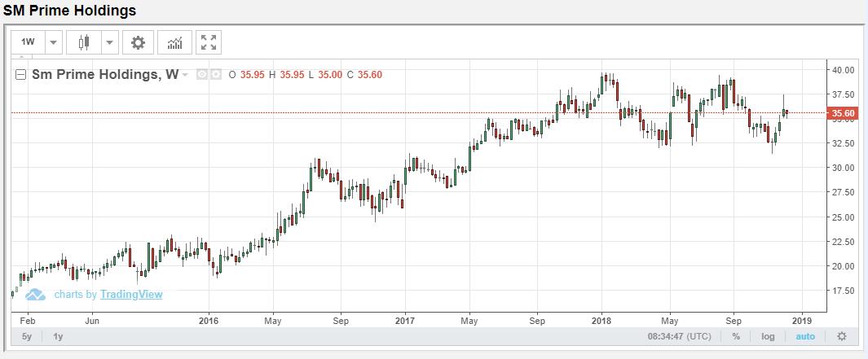Image resolution: width=868 pixels, height=359 pixels.
Task: Collapse the legend with the minus box
Action: tap(22, 75)
